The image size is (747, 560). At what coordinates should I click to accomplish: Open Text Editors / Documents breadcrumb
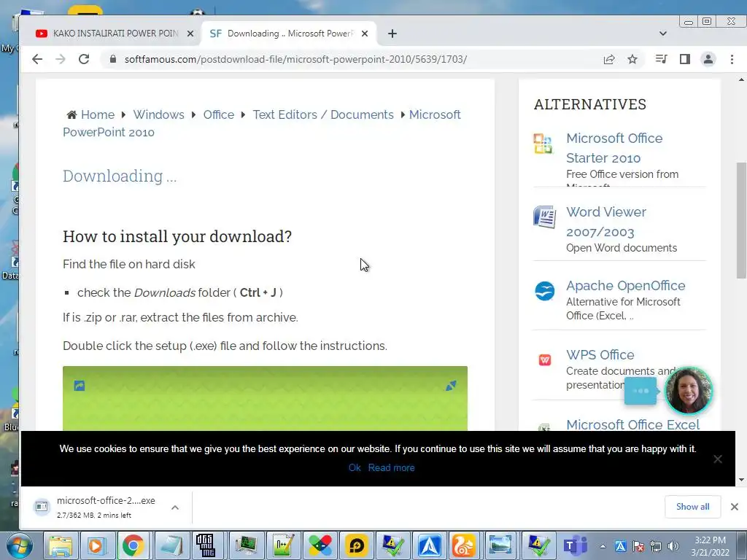pos(323,114)
